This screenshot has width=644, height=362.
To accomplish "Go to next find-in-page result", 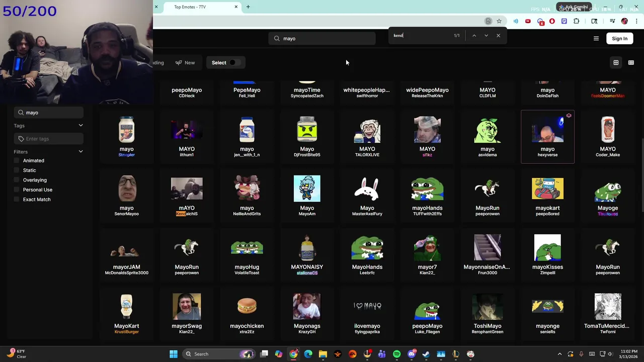I will (x=486, y=36).
